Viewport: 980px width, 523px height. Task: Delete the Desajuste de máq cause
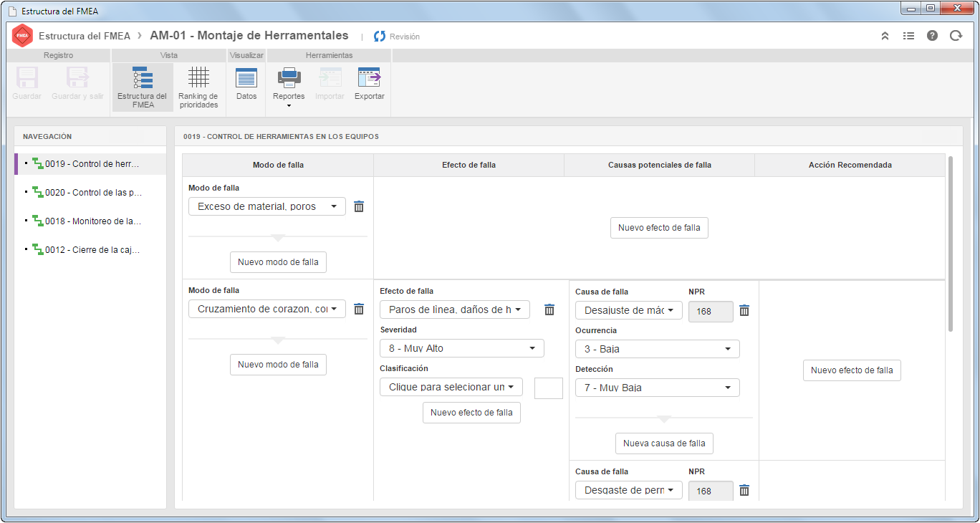tap(744, 310)
